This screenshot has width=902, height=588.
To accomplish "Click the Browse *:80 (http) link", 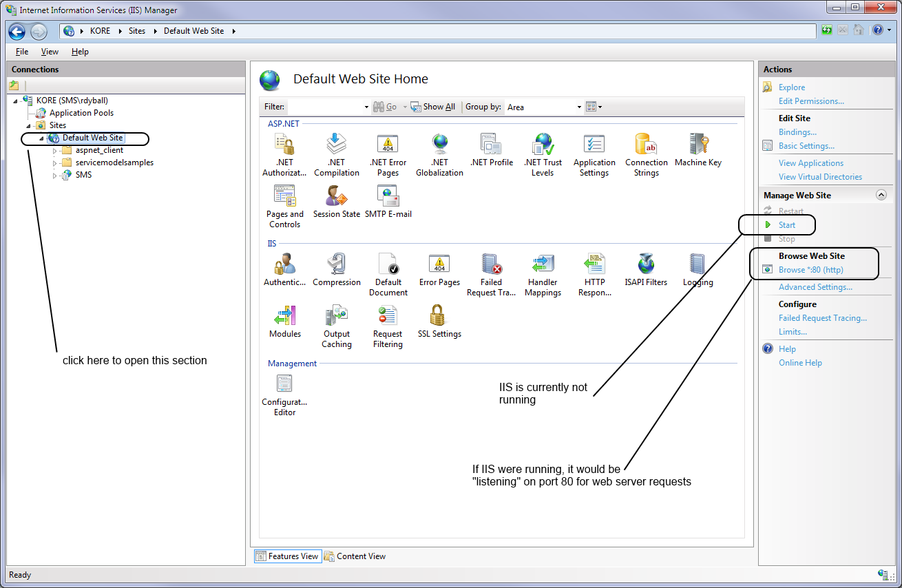I will (x=810, y=270).
